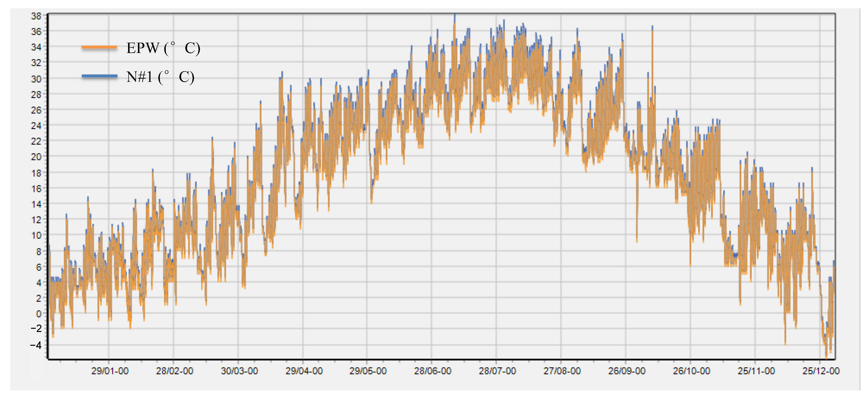868x399 pixels.
Task: Click the 28/06-00 date label
Action: tap(433, 371)
